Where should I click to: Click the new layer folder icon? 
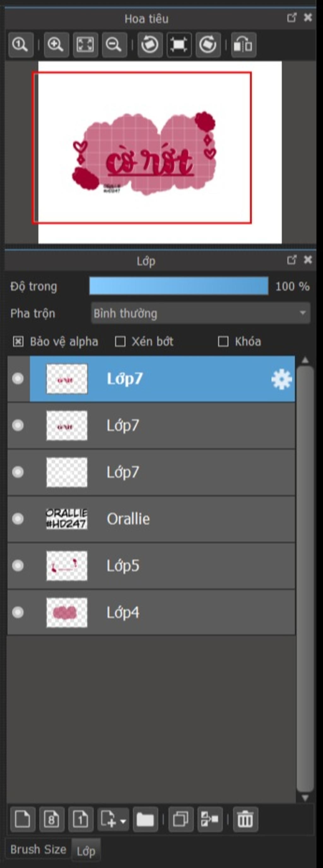pyautogui.click(x=145, y=819)
